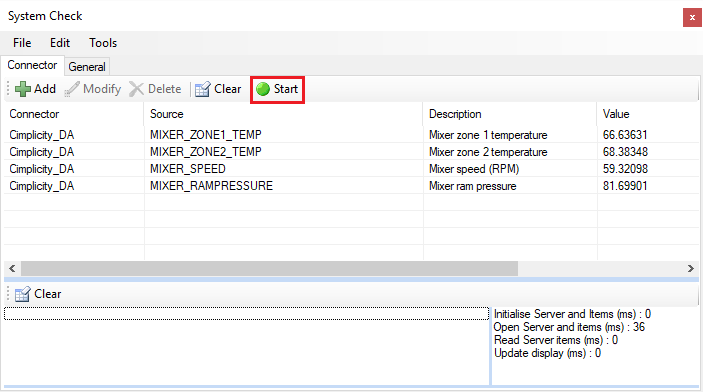Click 'Mixer zone 1 temperature' description
The width and height of the screenshot is (703, 392).
pos(488,135)
